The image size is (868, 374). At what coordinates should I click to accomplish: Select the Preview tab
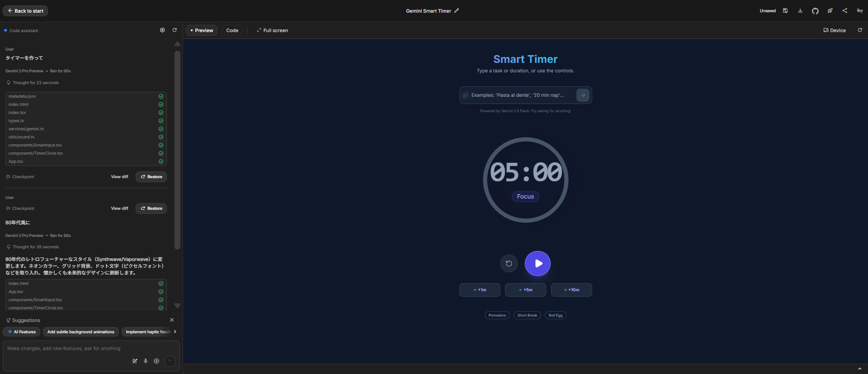click(x=202, y=30)
